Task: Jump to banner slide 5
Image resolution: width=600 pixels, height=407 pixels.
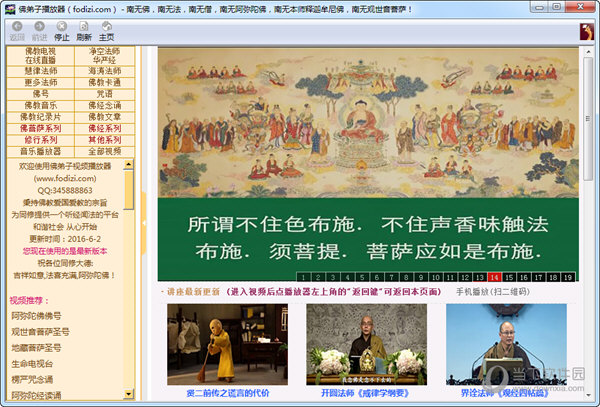Action: point(362,277)
